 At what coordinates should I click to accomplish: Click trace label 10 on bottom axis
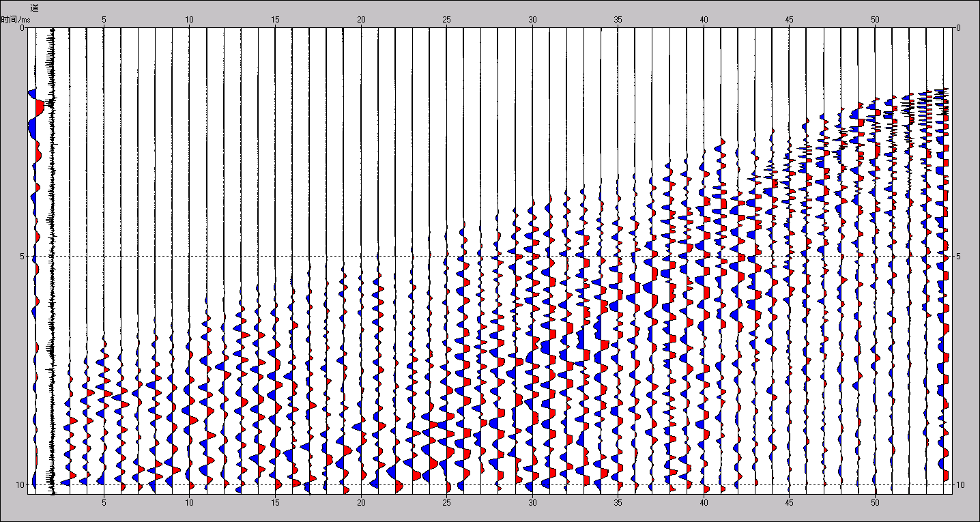[x=189, y=503]
